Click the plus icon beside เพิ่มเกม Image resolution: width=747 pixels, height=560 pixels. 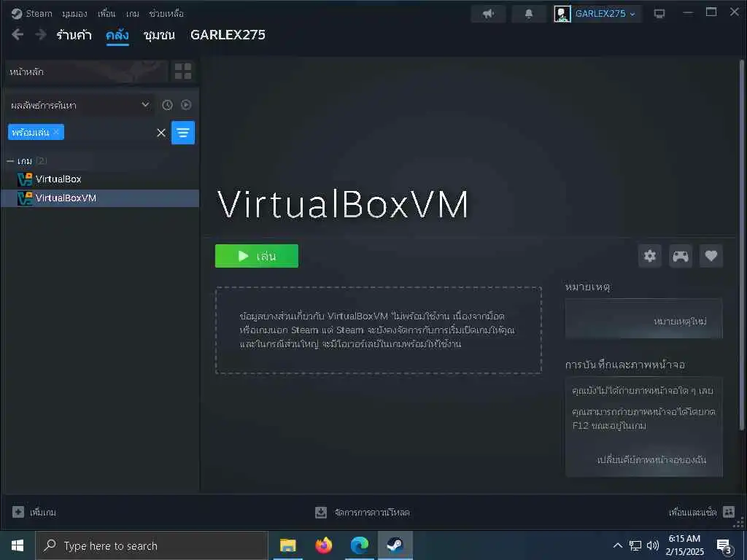tap(18, 512)
